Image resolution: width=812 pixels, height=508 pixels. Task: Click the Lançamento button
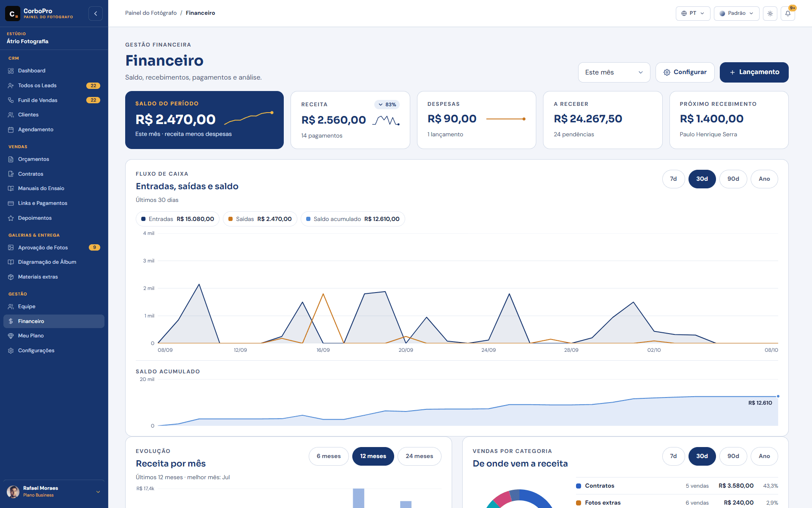coord(754,72)
